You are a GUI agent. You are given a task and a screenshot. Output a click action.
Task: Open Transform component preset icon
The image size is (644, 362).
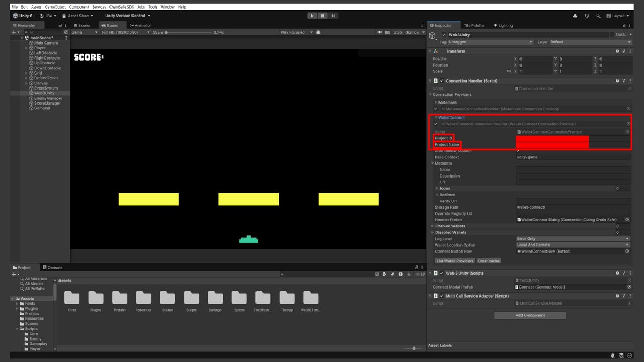point(623,51)
